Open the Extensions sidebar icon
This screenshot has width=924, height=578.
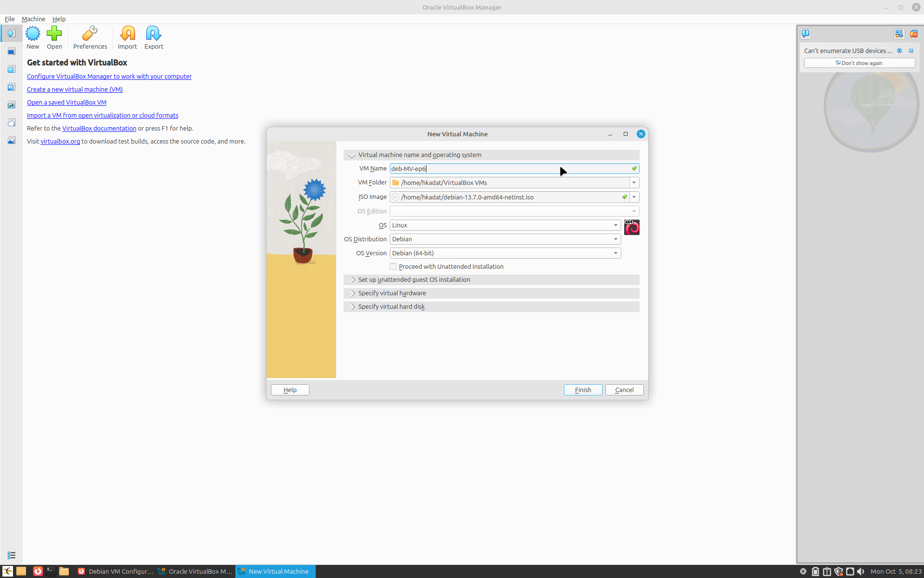(11, 69)
